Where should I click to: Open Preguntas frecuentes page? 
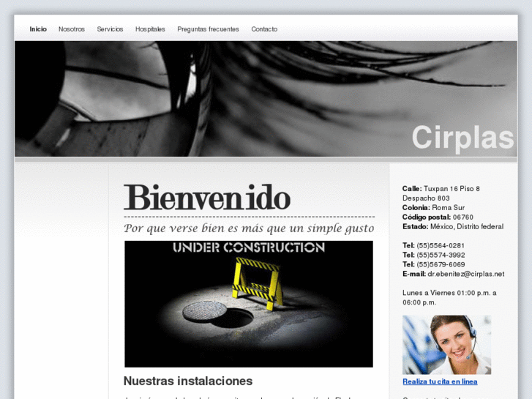[208, 29]
